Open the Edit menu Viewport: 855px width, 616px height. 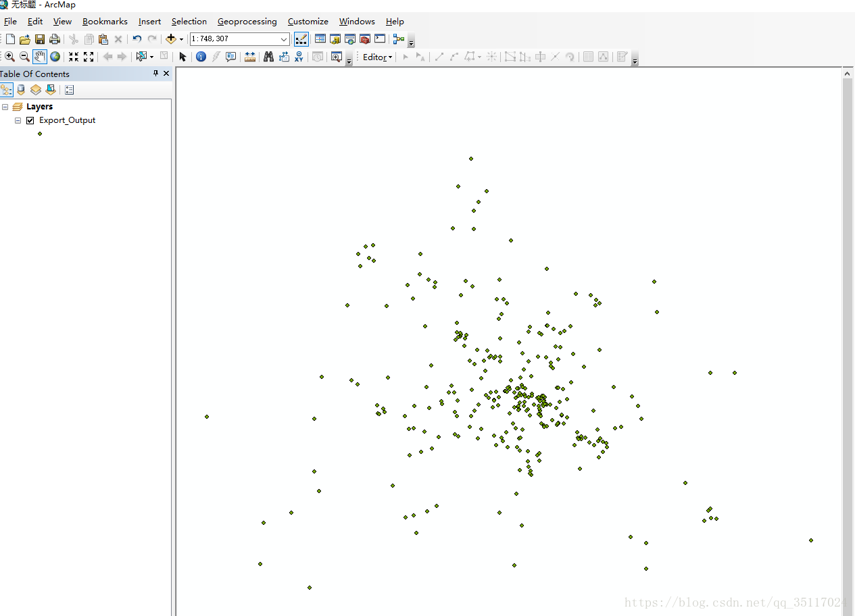[x=35, y=22]
